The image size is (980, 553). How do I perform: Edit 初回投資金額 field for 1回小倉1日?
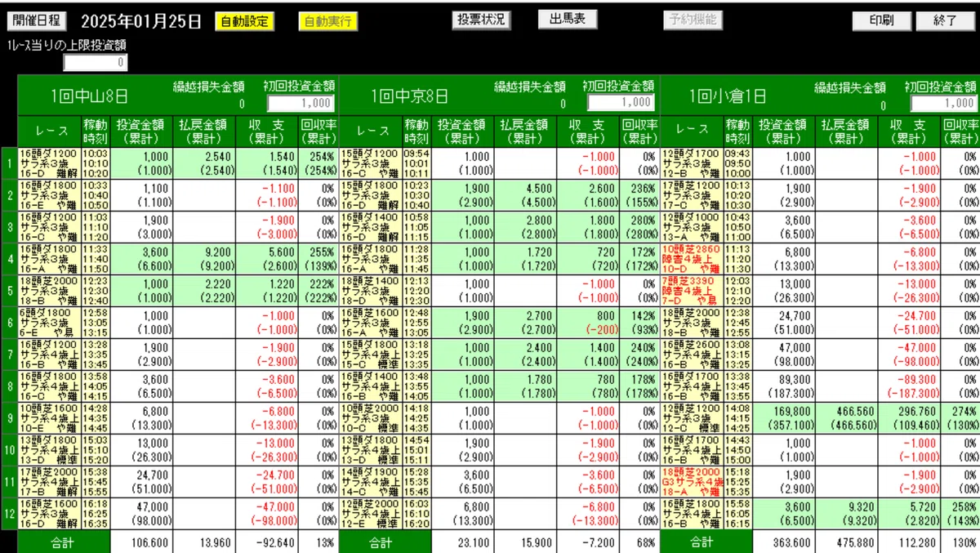pyautogui.click(x=943, y=103)
